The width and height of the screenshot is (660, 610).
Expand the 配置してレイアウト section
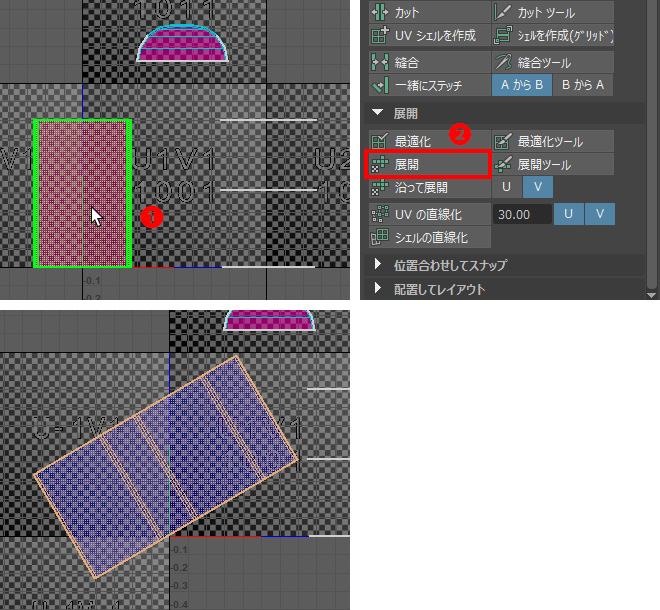[x=378, y=289]
